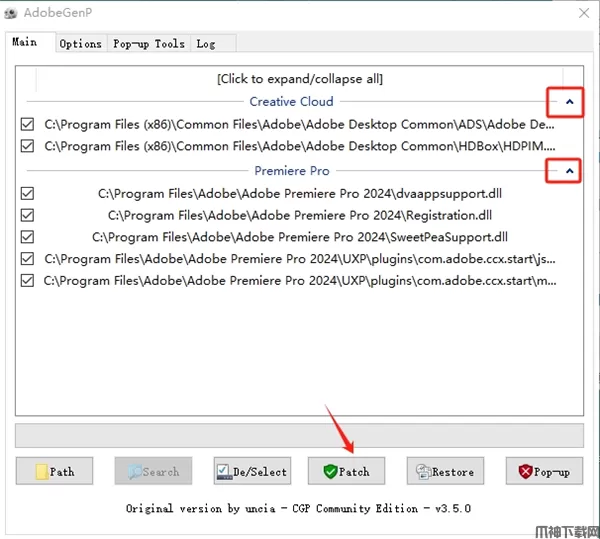Uncheck the dvaappsupport.dll checkbox
This screenshot has height=539, width=600.
pyautogui.click(x=27, y=194)
